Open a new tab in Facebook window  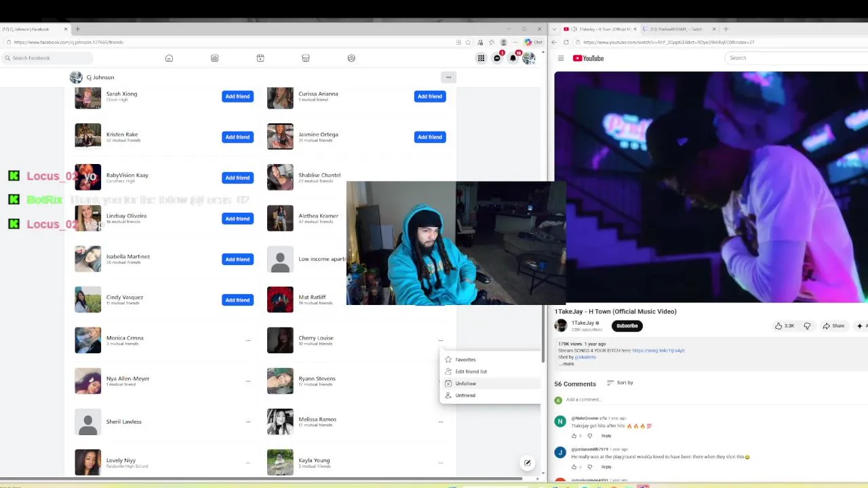[77, 29]
